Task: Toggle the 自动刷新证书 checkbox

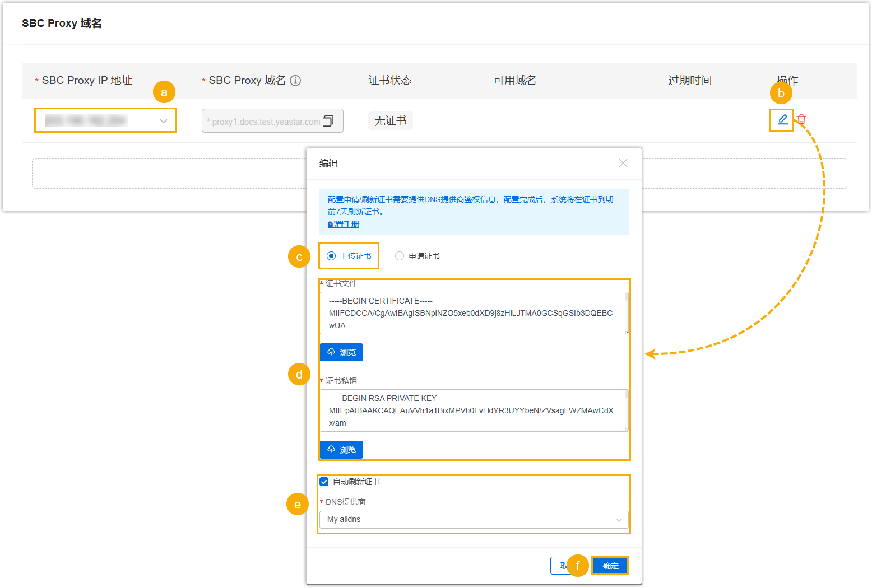Action: click(x=324, y=482)
